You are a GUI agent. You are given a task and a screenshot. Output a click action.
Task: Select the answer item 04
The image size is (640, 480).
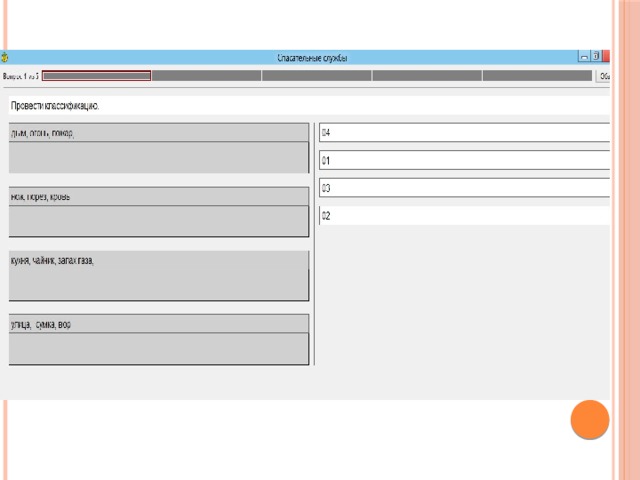click(x=464, y=132)
